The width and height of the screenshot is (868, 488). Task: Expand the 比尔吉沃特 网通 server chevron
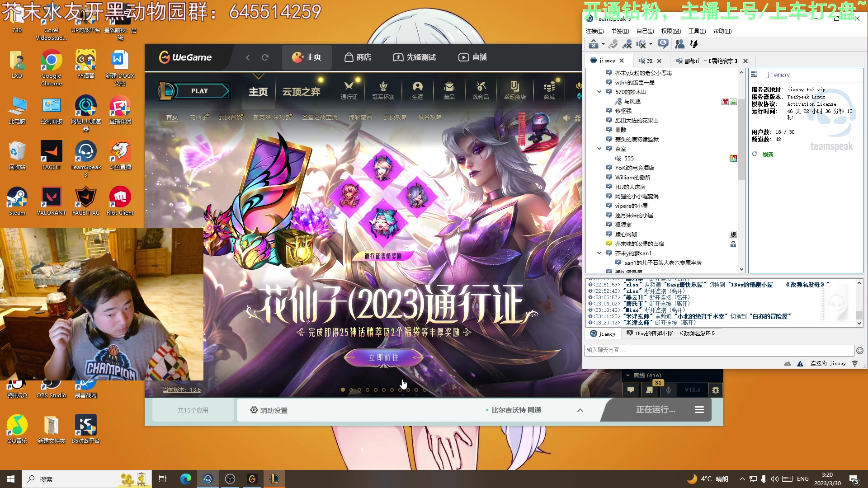[580, 410]
